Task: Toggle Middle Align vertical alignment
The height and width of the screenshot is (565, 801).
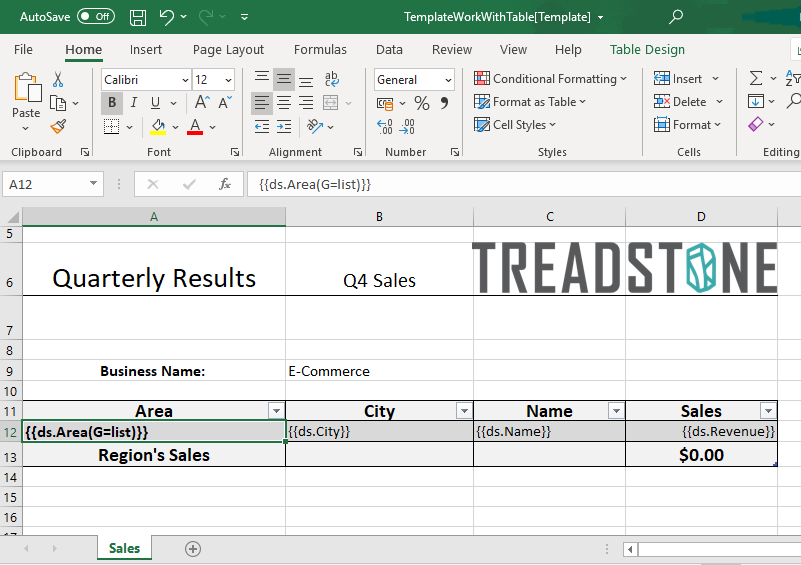Action: click(x=284, y=79)
